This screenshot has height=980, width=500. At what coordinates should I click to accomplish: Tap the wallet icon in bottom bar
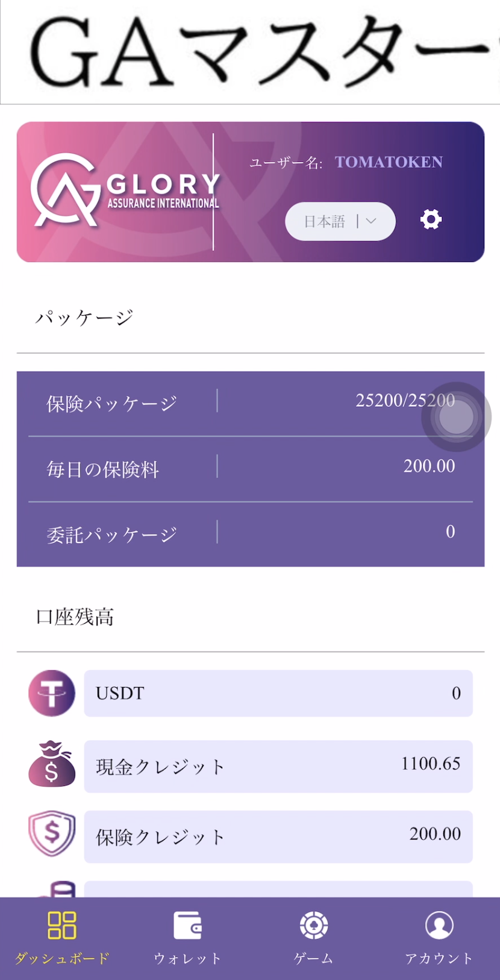click(x=187, y=925)
